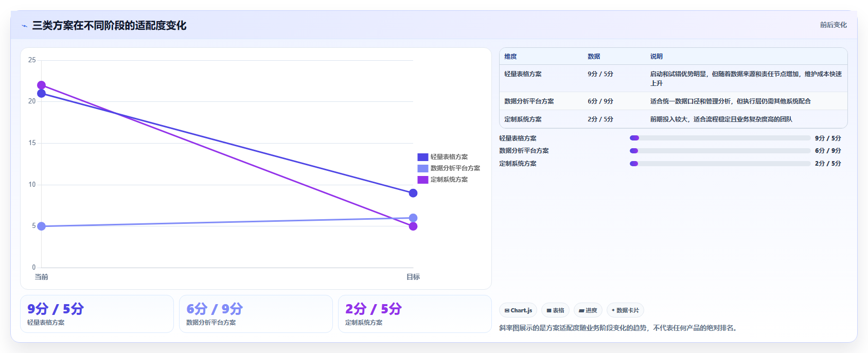Click 定制系统方案 data point at 当前
This screenshot has height=353, width=868.
[x=41, y=85]
